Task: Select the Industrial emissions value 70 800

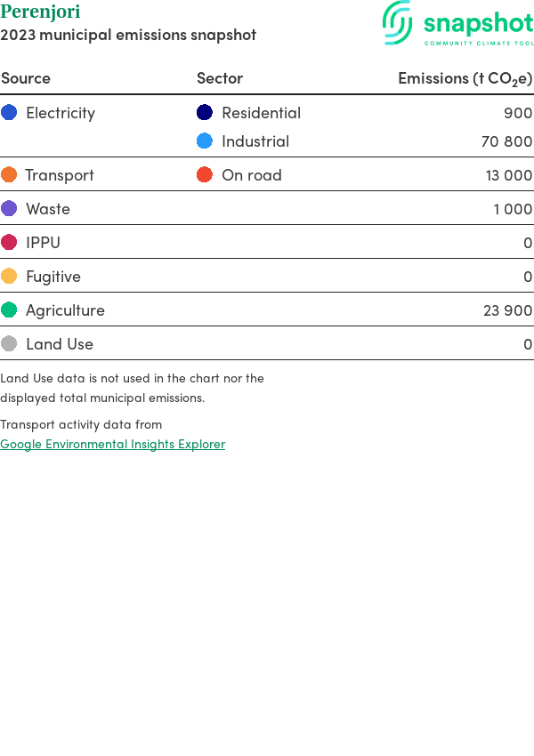Action: pyautogui.click(x=506, y=141)
